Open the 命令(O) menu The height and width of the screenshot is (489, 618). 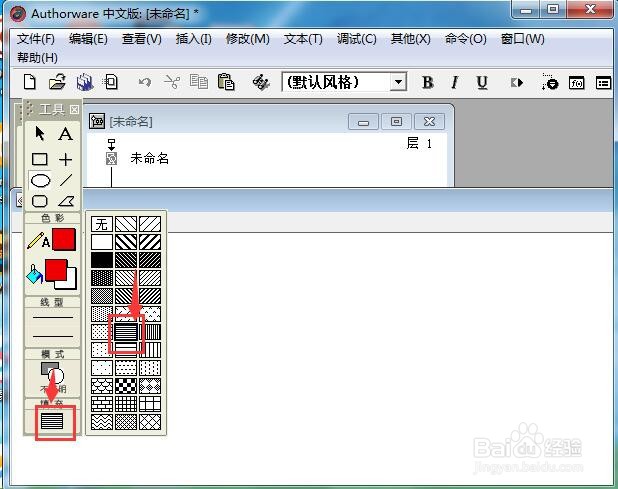pyautogui.click(x=465, y=39)
